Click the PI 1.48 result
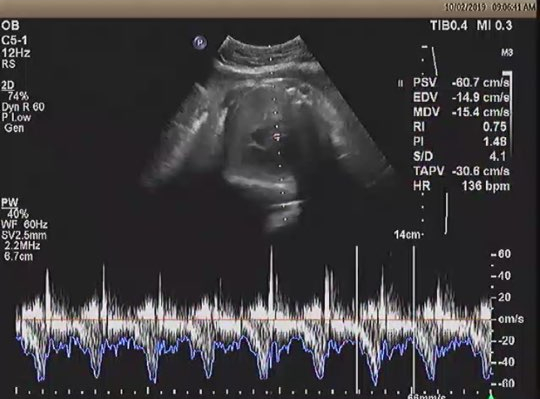 click(x=460, y=141)
